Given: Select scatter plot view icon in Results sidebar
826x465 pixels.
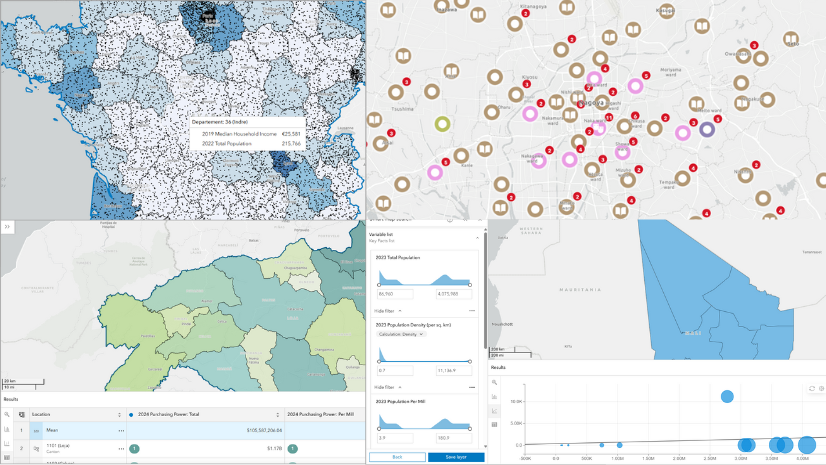Looking at the screenshot, I should (x=495, y=411).
